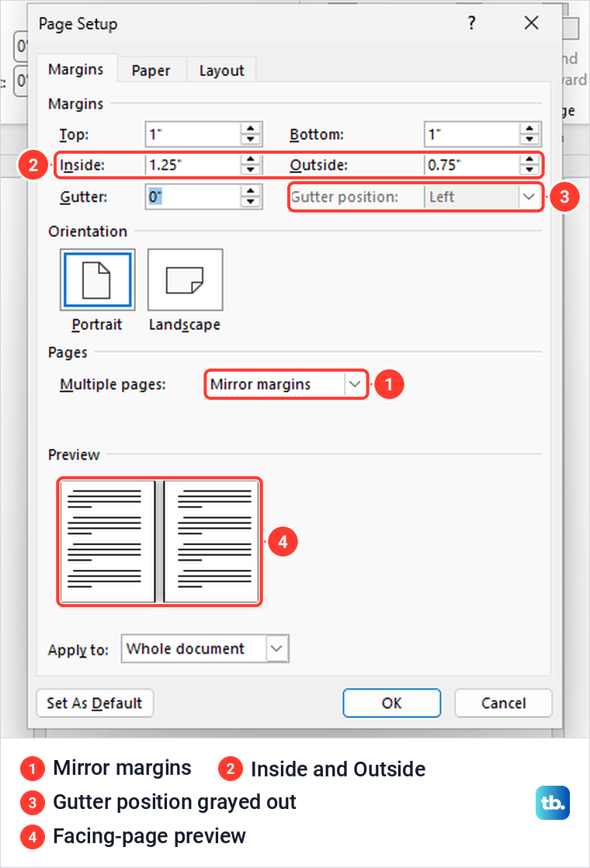Decrease the Bottom margin with down arrow

tap(529, 140)
